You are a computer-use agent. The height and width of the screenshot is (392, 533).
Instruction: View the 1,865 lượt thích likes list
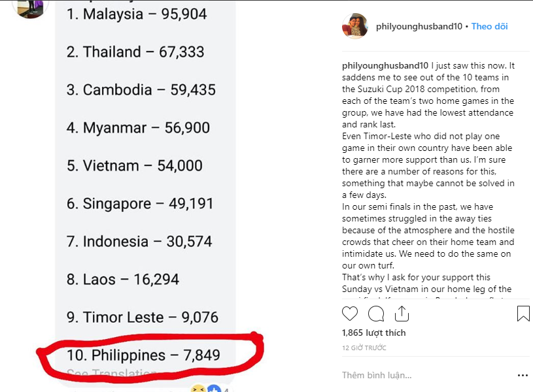click(373, 333)
